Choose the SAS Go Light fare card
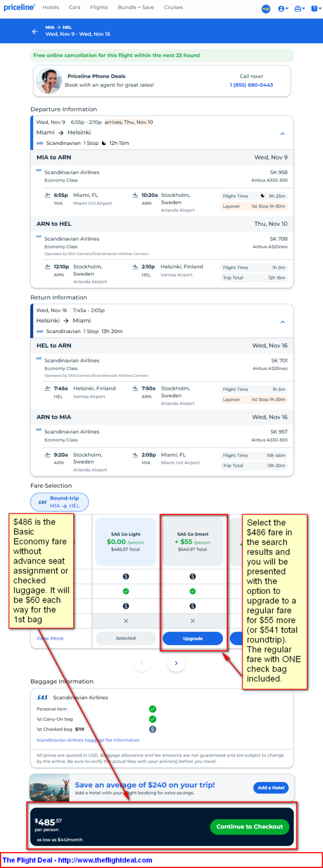This screenshot has height=868, width=323. tap(126, 541)
